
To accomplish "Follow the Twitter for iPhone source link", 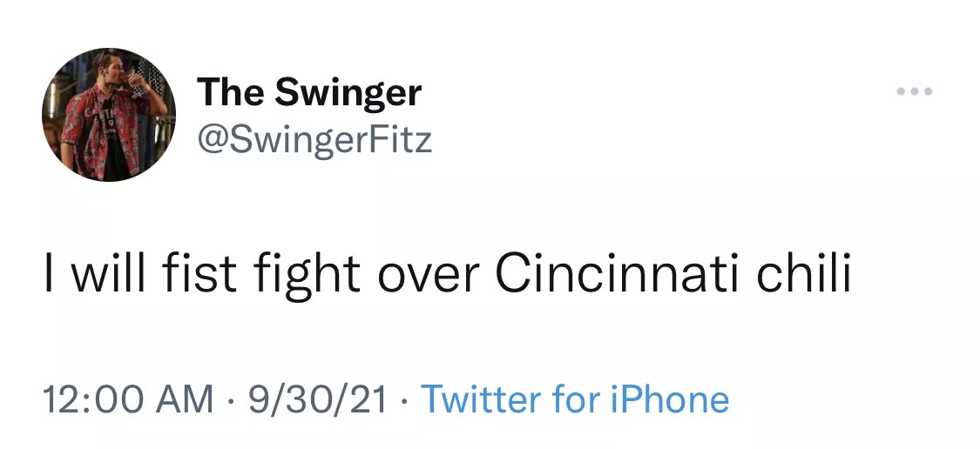I will pos(574,399).
